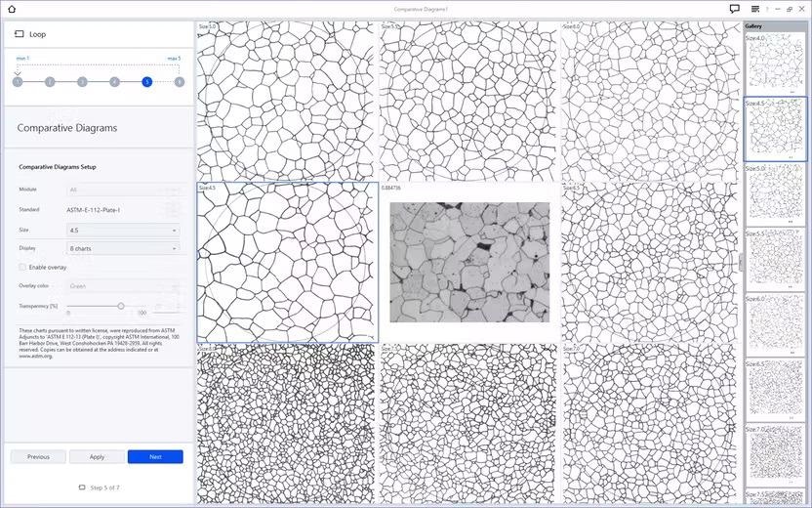Screen dimensions: 812x508
Task: Click the icon beside Step 5 of 7
Action: (82, 487)
